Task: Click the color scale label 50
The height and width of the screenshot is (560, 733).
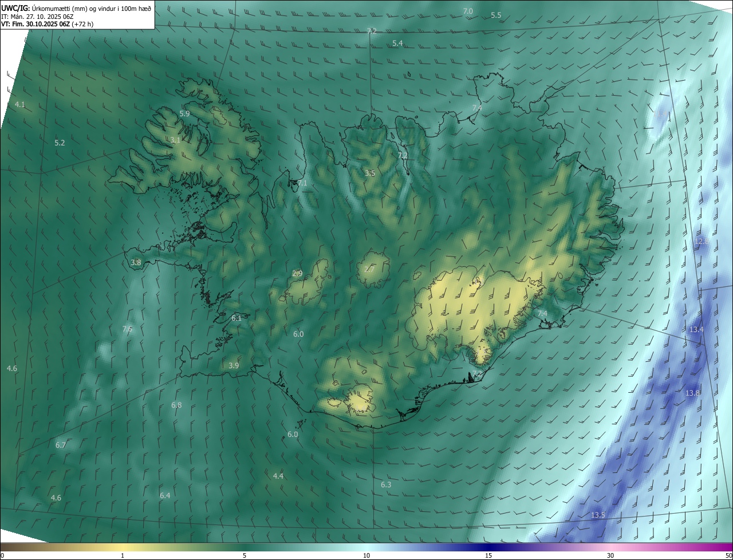Action: (728, 555)
